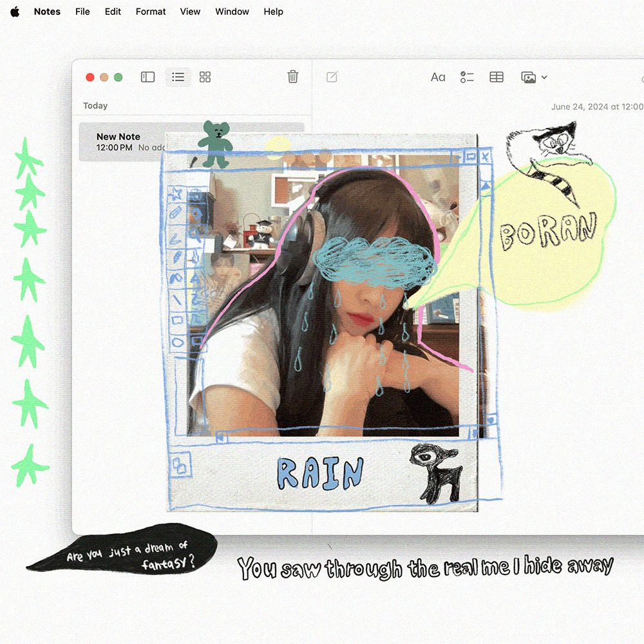This screenshot has width=644, height=644.
Task: Open the Edit menu
Action: click(113, 12)
